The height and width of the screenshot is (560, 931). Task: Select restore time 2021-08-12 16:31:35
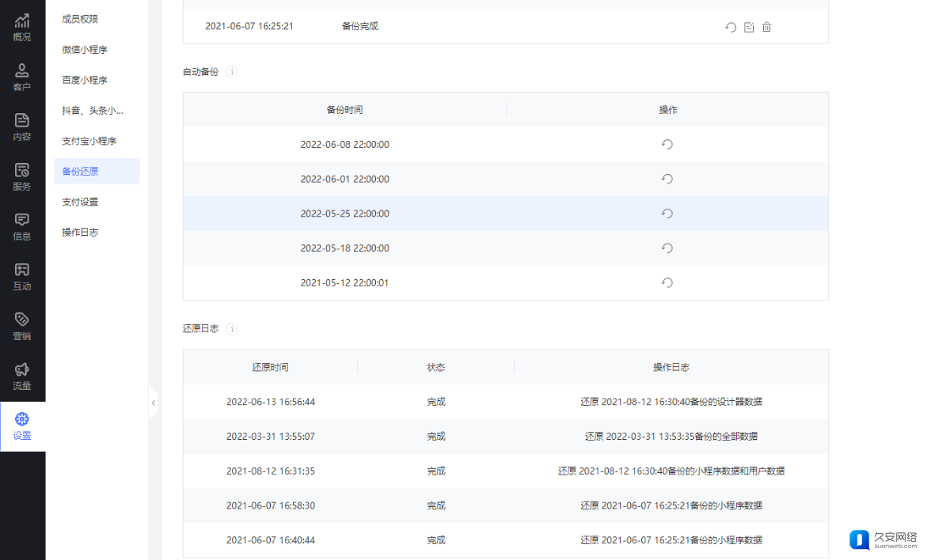(x=271, y=471)
